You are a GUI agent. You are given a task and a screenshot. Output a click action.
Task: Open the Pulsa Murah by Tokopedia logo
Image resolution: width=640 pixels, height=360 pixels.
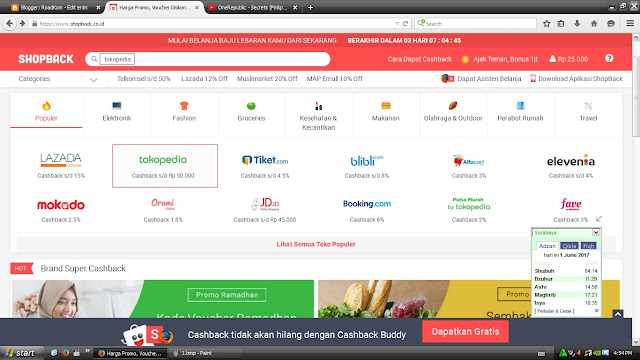tap(469, 204)
